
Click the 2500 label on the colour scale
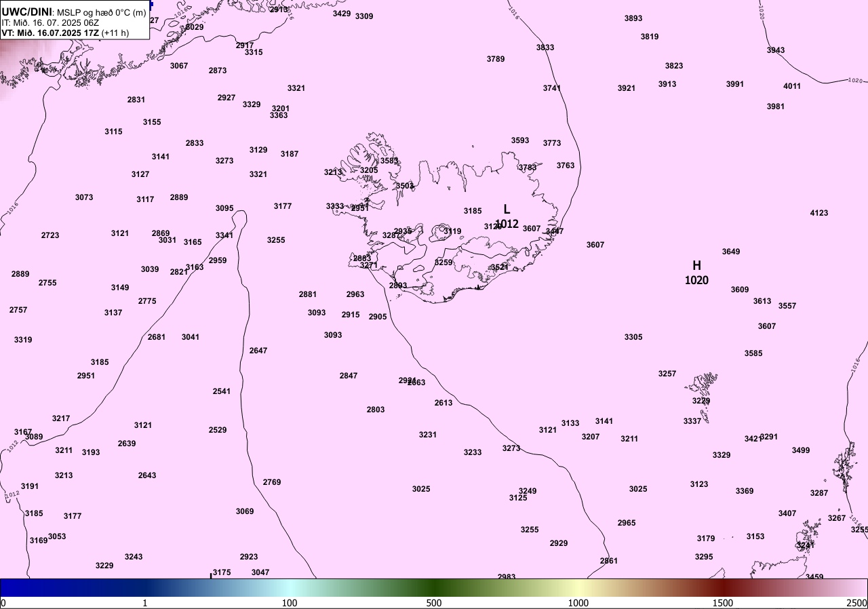click(856, 603)
